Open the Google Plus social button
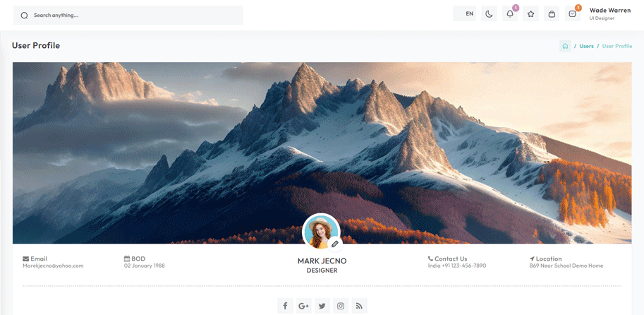644x315 pixels. [303, 306]
